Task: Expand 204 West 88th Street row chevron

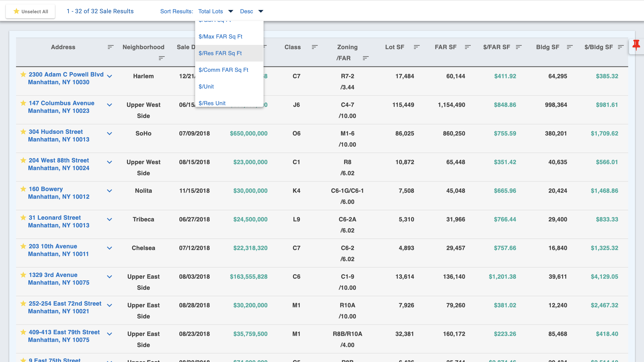Action: (109, 162)
